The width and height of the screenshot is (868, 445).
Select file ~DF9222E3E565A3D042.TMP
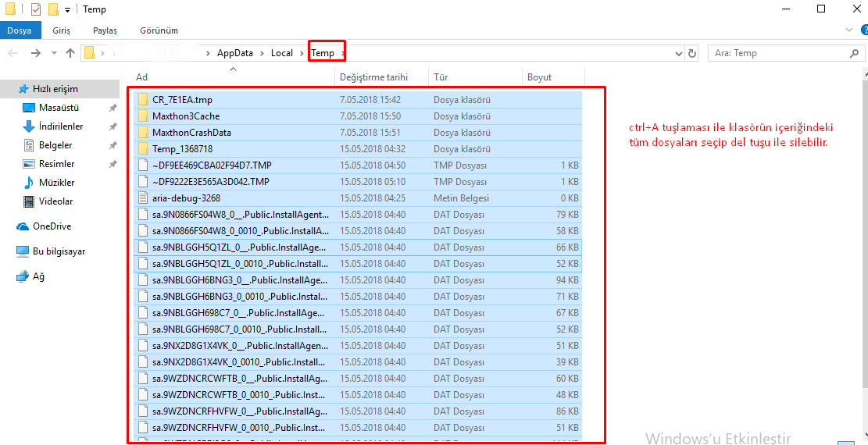point(358,182)
